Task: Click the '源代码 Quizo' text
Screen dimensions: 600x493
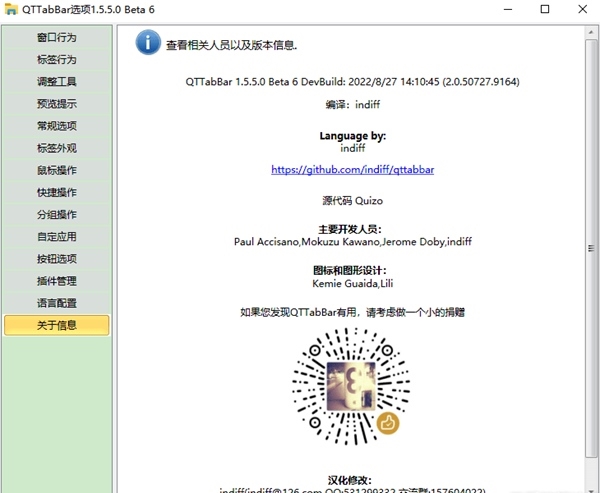Action: 352,201
